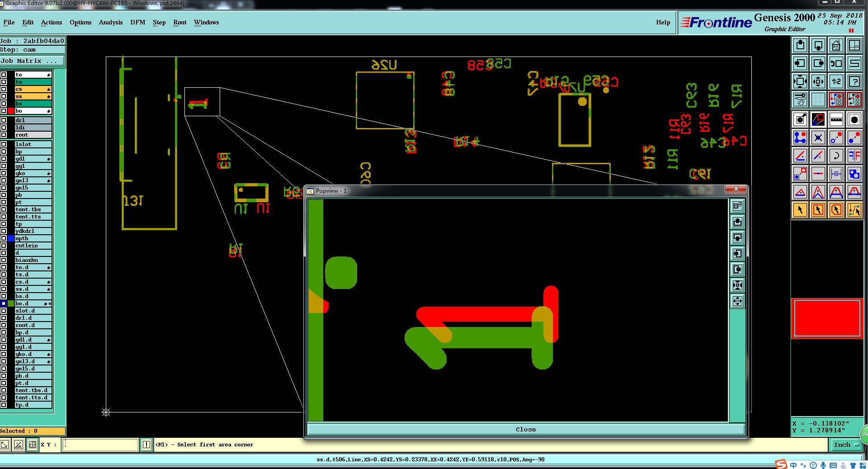Select the delete feature X tool

click(818, 137)
